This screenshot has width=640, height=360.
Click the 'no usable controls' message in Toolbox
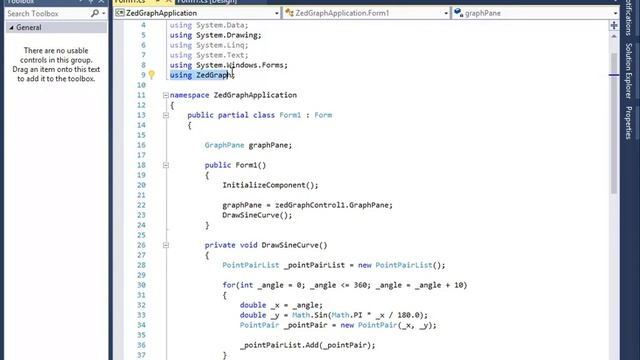pos(56,64)
